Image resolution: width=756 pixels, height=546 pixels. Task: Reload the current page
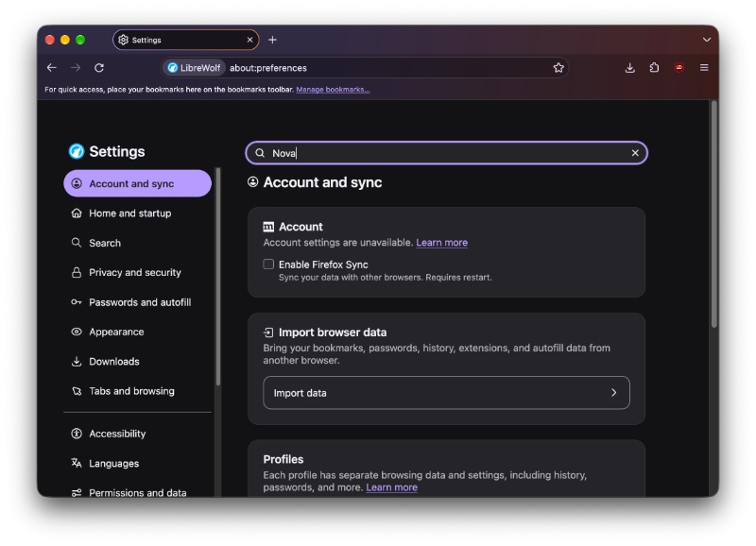coord(99,68)
